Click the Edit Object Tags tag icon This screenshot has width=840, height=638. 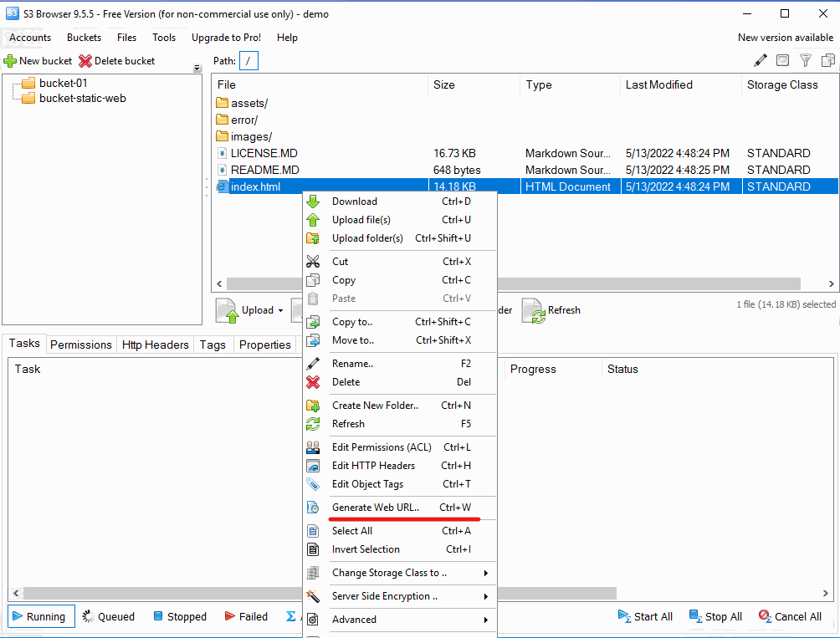click(x=313, y=484)
